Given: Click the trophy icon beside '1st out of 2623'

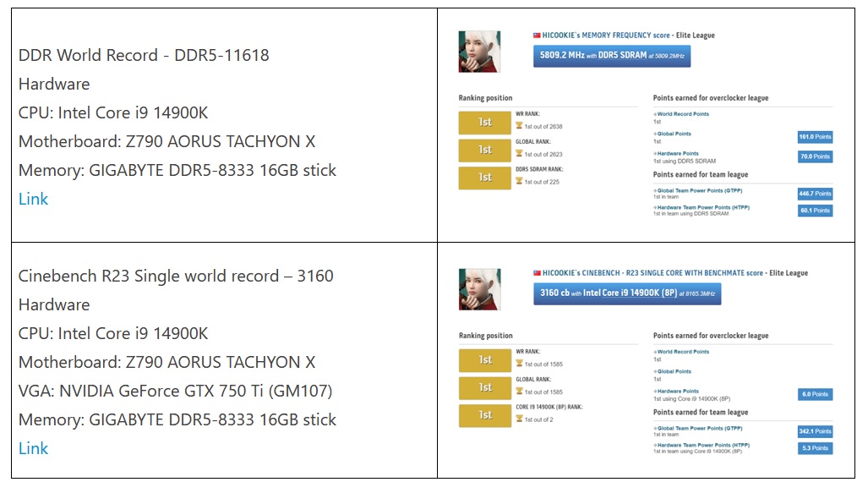Looking at the screenshot, I should [519, 153].
